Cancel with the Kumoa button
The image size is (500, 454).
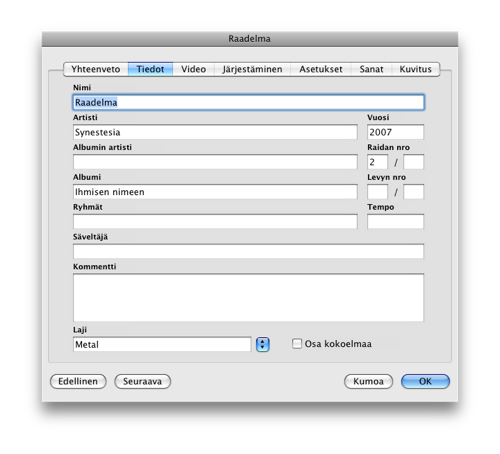(x=368, y=381)
